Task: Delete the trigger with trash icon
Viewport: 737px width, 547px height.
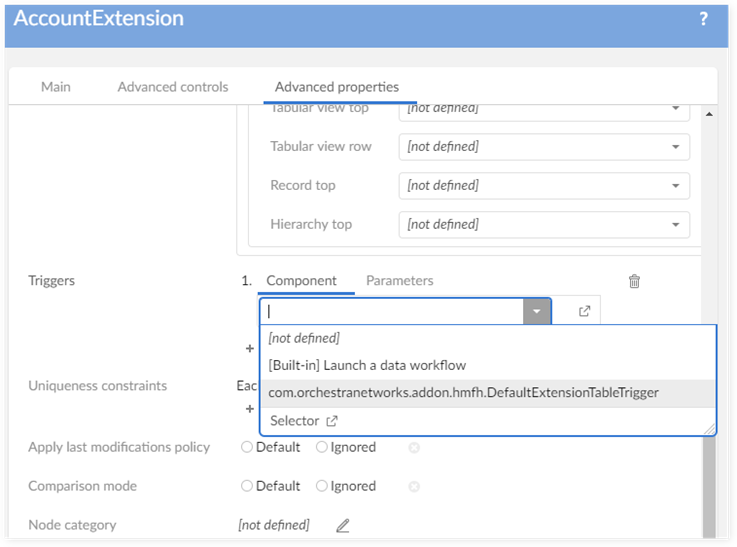Action: (x=634, y=282)
